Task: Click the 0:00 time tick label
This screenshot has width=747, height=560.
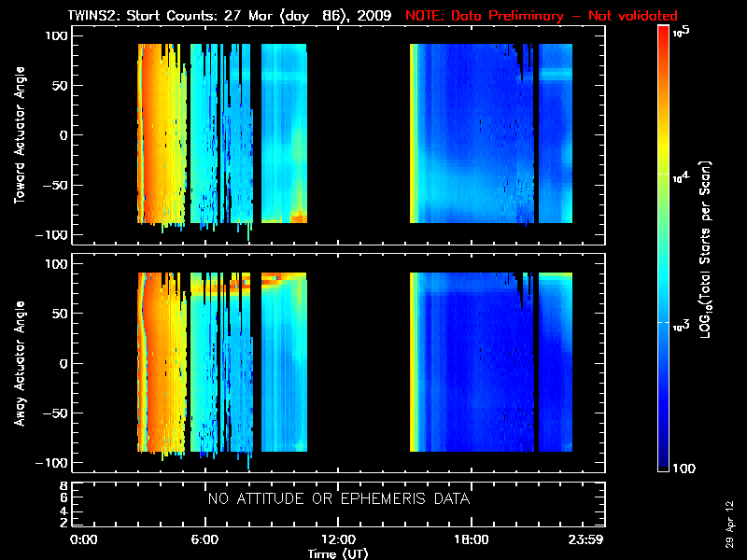Action: pyautogui.click(x=83, y=540)
